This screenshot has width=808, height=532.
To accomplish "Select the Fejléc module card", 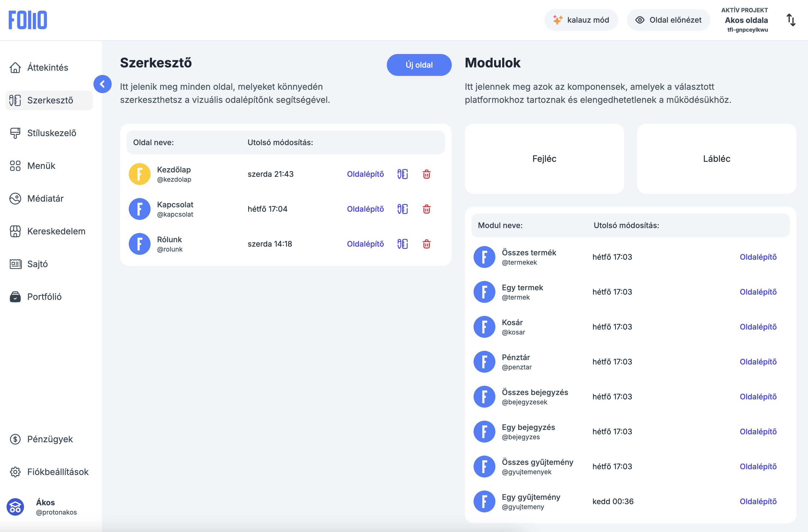I will pos(544,159).
